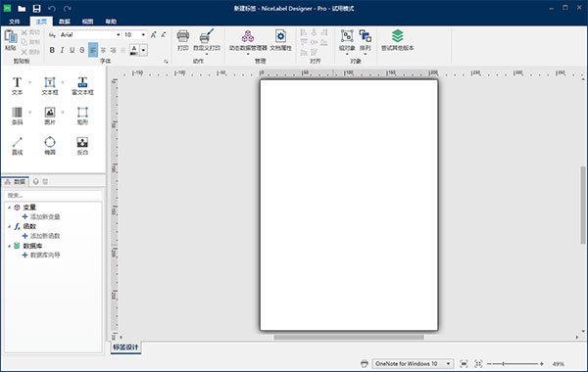Select the Rich text box tool (富文本框)
The image size is (588, 372).
(82, 86)
